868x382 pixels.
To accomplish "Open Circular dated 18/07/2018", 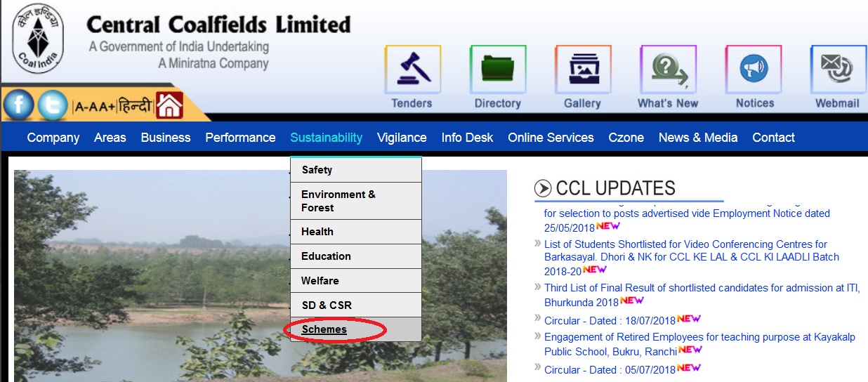I will click(610, 321).
